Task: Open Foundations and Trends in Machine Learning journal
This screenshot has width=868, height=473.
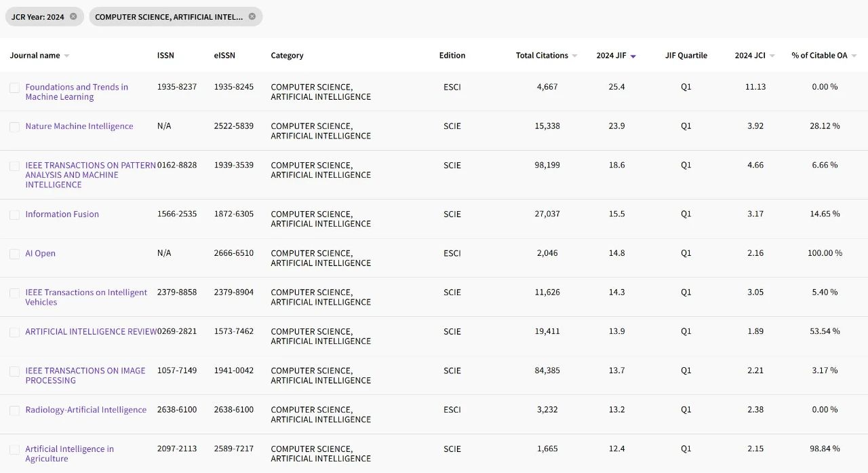Action: [77, 92]
